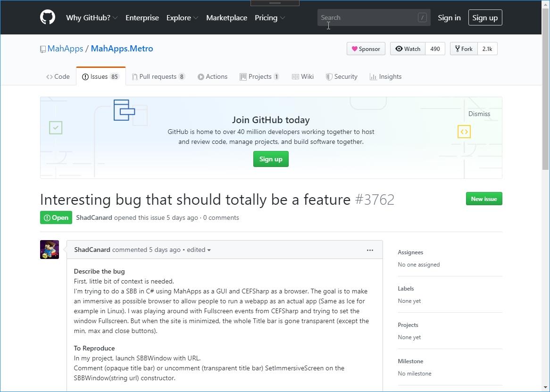
Task: Open the Pull requests tab
Action: click(x=158, y=76)
